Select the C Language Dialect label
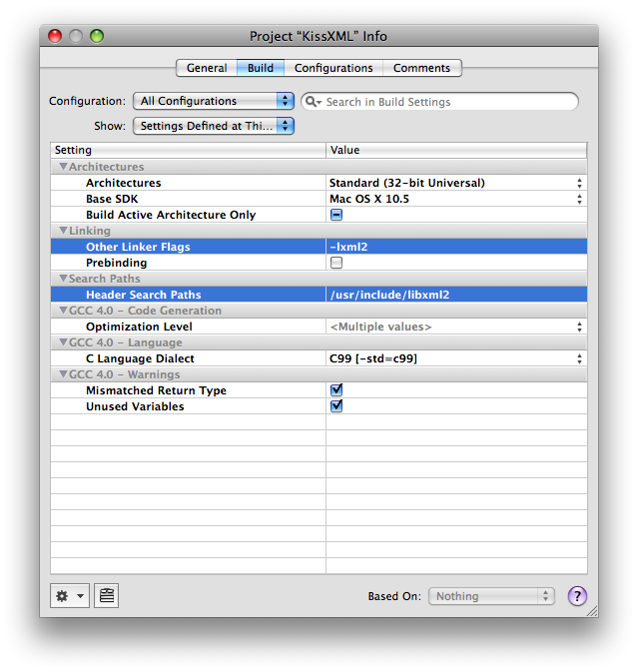The image size is (638, 672). coord(140,358)
